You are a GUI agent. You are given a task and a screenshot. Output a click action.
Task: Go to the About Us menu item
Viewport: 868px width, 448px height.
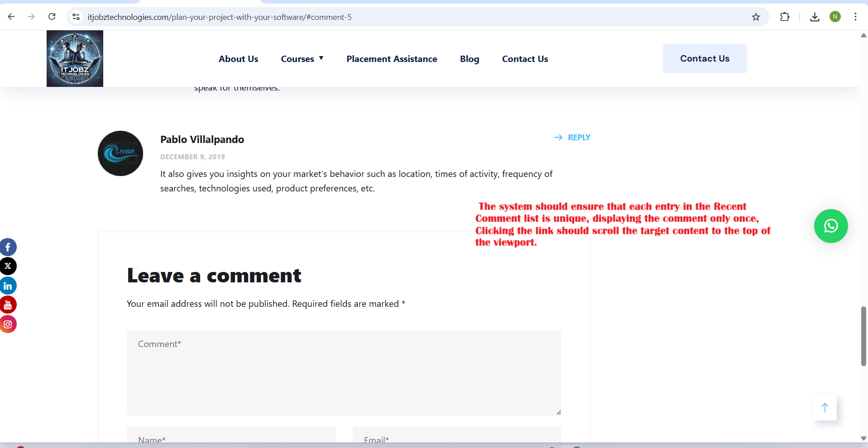click(238, 59)
